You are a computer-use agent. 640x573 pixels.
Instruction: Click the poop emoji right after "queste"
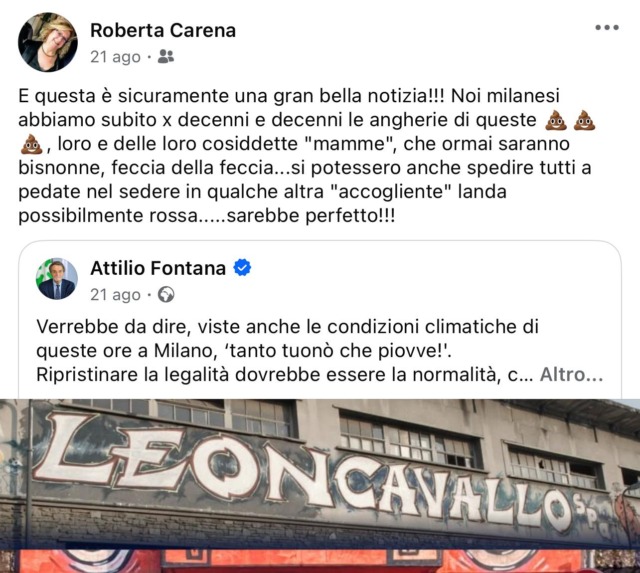coord(556,120)
